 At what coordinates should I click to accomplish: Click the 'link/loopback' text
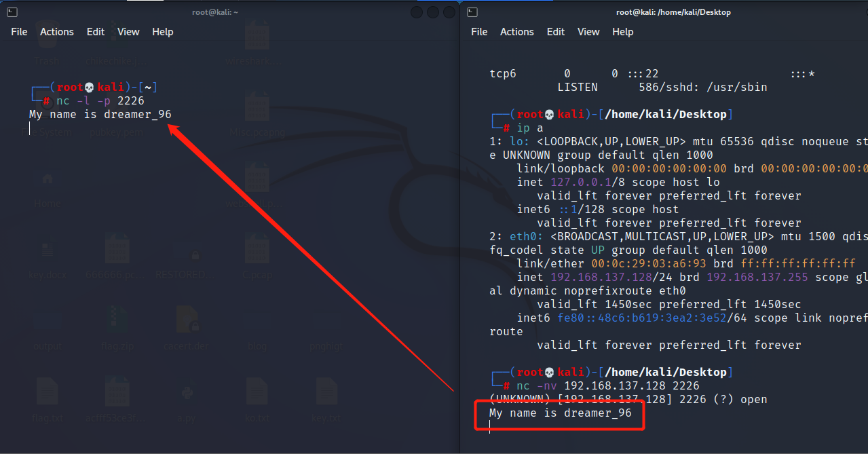[561, 169]
